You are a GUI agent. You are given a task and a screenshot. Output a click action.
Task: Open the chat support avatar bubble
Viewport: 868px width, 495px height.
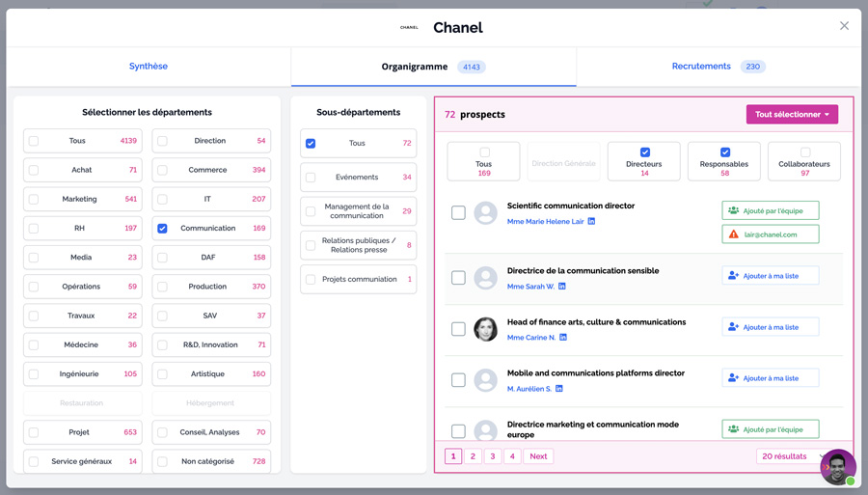click(838, 467)
